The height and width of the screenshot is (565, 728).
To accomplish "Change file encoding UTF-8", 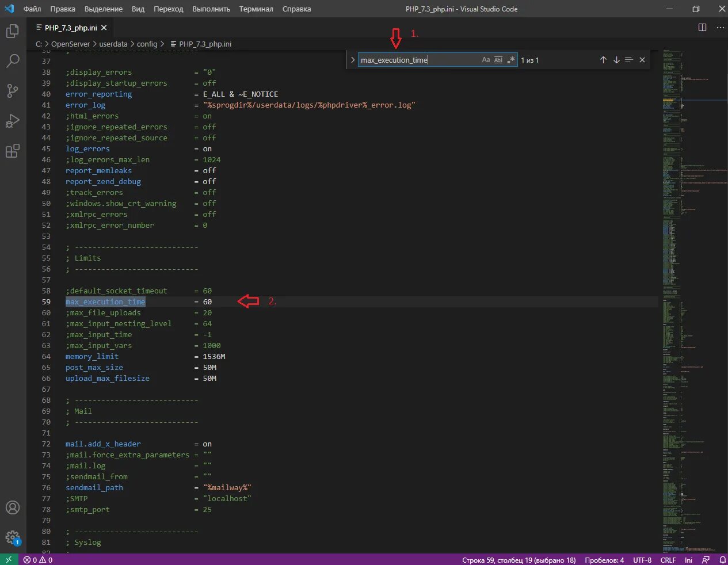I will [642, 559].
